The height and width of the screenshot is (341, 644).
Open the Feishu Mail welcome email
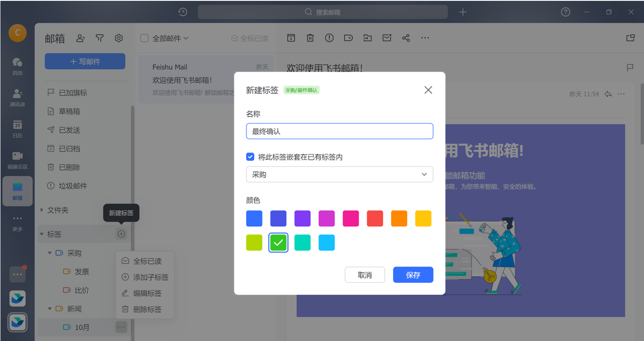pos(206,79)
